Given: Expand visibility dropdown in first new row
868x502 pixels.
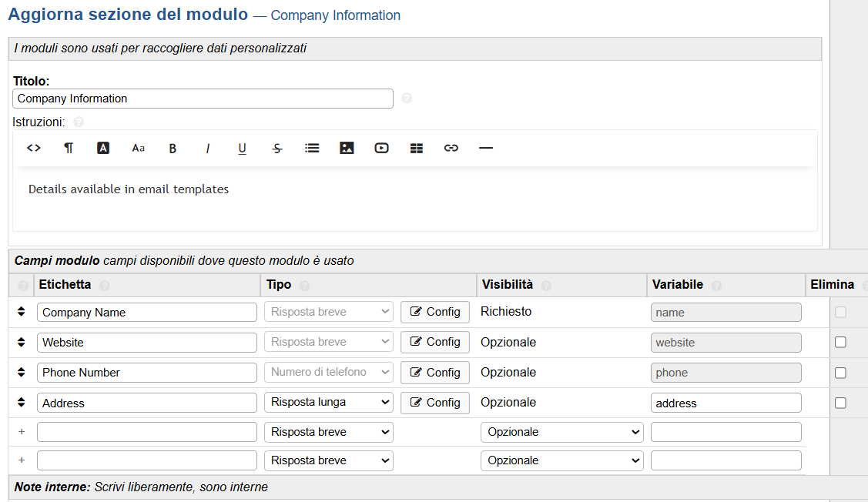Looking at the screenshot, I should 562,432.
